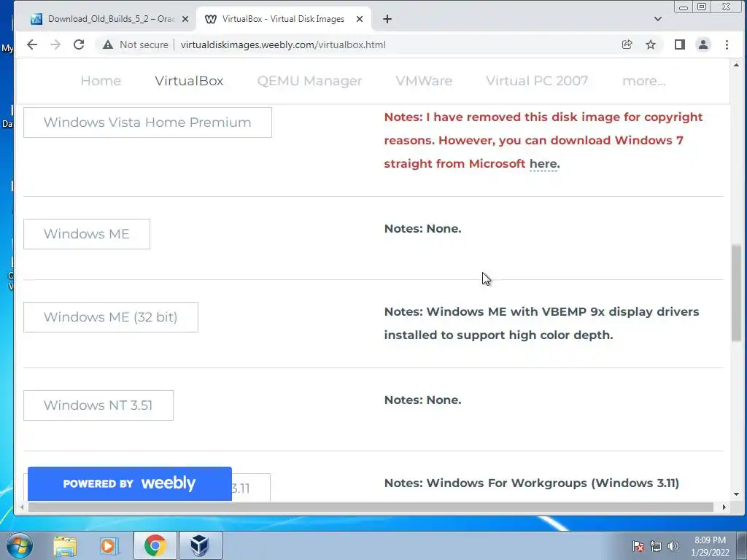Screen dimensions: 747x560
Task: Click the taskbar clock showing 8:09 PM
Action: click(x=710, y=546)
